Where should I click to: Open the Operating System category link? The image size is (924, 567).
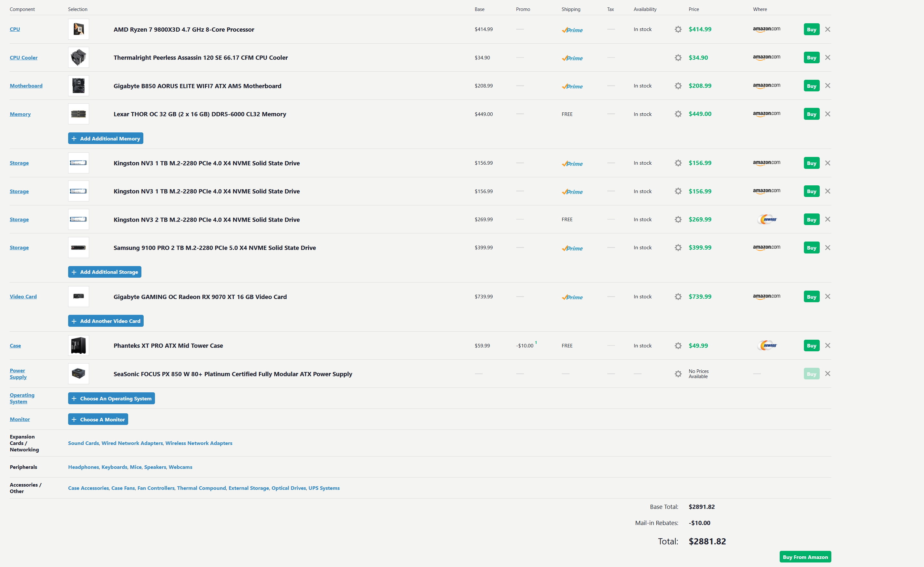pyautogui.click(x=22, y=398)
